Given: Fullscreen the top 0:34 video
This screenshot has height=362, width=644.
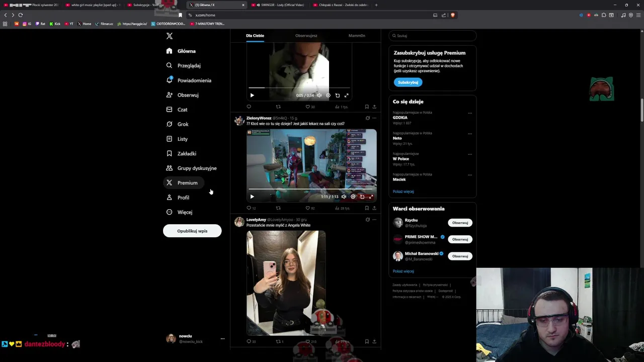Looking at the screenshot, I should coord(346,95).
